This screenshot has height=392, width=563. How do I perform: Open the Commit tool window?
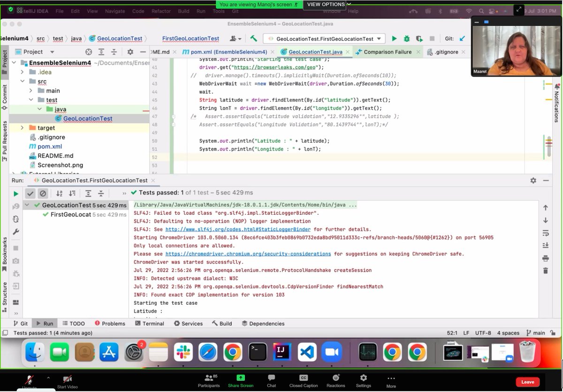[5, 98]
